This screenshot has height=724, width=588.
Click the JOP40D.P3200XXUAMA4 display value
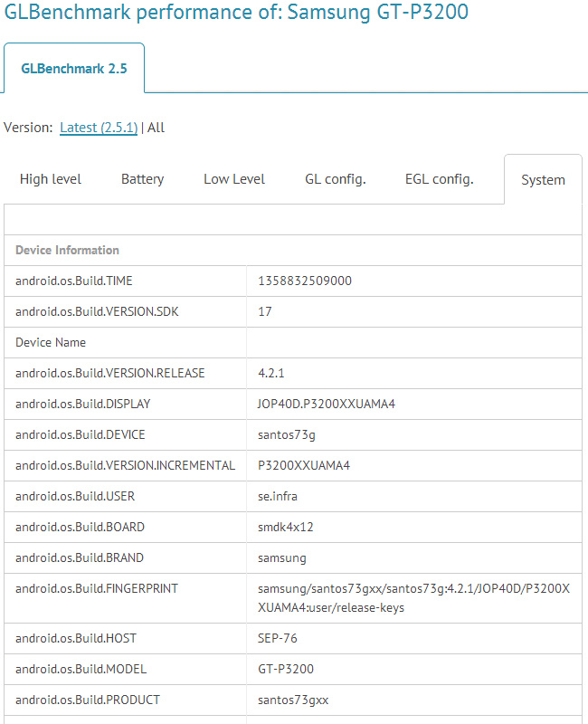click(327, 404)
